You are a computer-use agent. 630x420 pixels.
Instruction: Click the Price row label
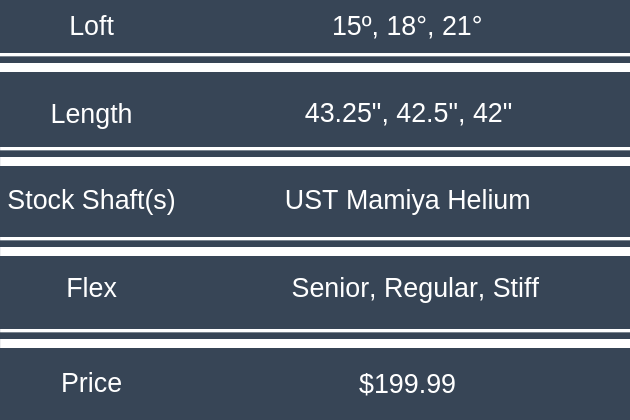coord(91,383)
